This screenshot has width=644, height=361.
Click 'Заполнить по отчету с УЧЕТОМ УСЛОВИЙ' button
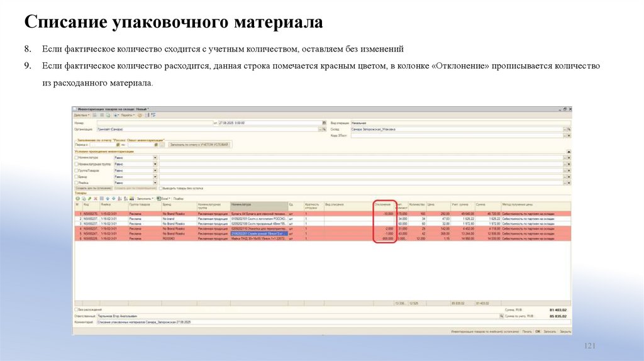(199, 145)
